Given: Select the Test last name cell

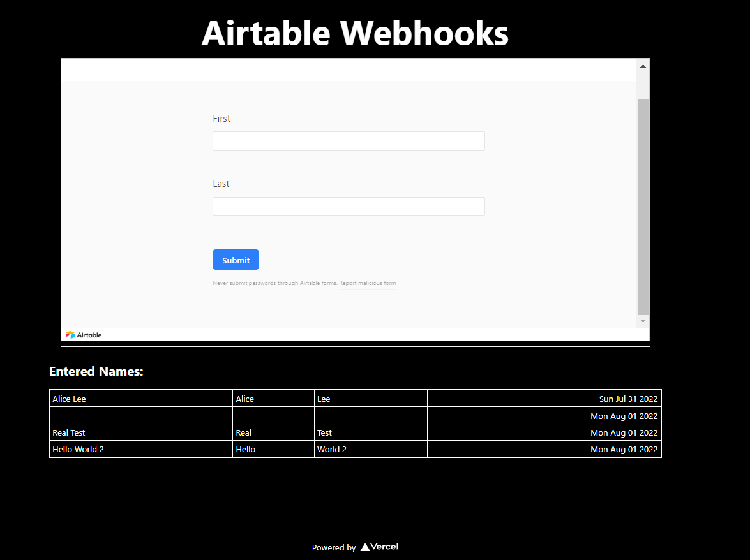Looking at the screenshot, I should [371, 432].
